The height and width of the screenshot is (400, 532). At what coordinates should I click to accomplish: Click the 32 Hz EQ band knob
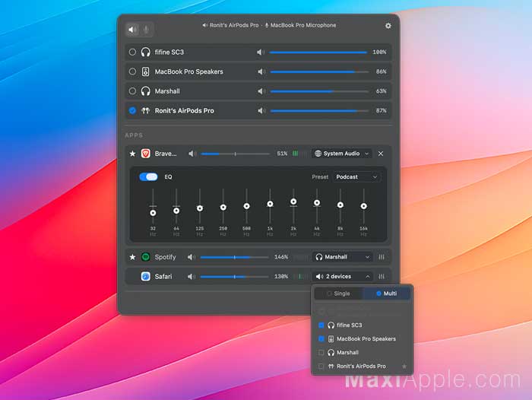pyautogui.click(x=153, y=213)
